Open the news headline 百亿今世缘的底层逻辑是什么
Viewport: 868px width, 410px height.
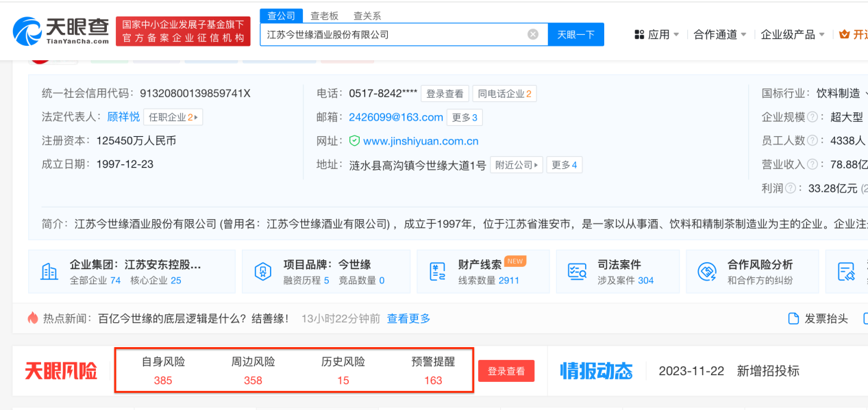193,318
